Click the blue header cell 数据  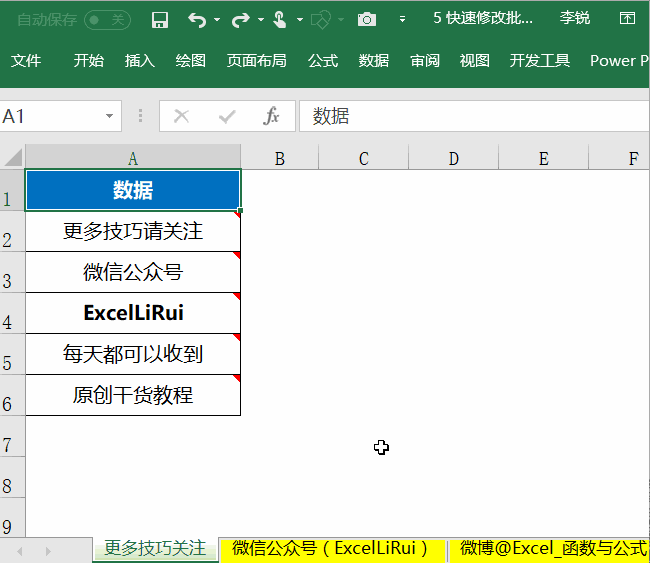[x=133, y=190]
